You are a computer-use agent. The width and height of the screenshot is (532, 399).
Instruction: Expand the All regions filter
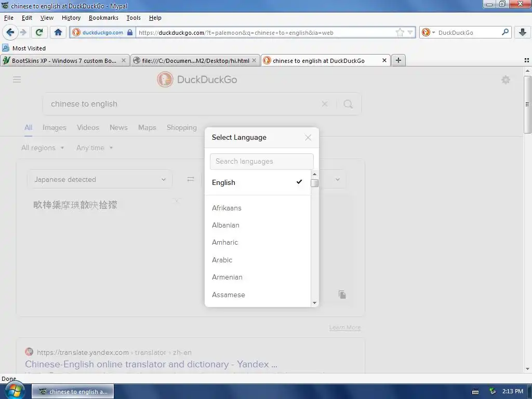pos(43,148)
